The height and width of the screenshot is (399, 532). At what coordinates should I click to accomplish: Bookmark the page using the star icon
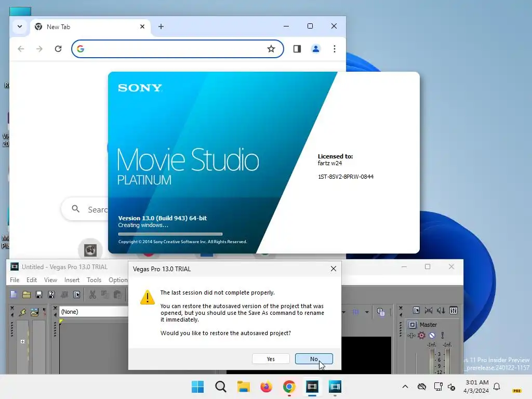click(x=271, y=49)
